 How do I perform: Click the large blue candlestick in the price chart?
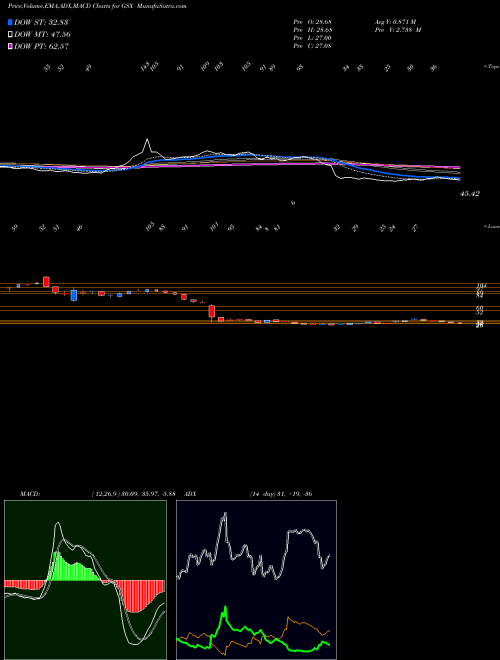(74, 295)
